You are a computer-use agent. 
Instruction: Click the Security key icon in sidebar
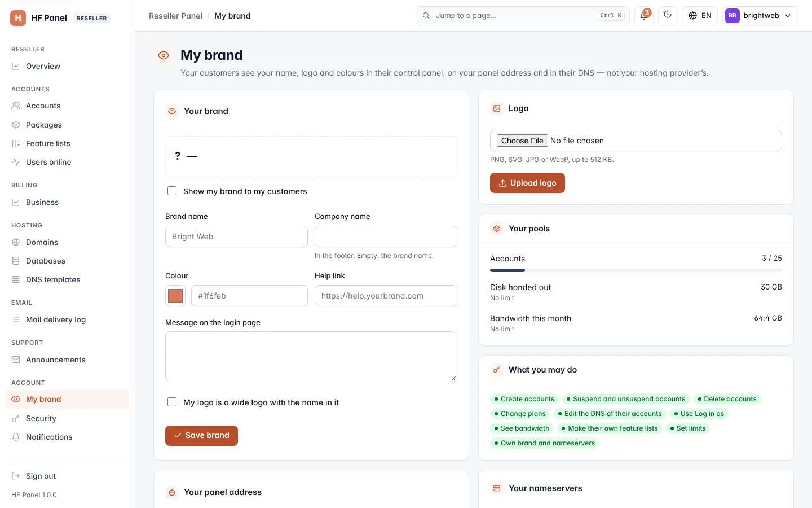coord(16,418)
